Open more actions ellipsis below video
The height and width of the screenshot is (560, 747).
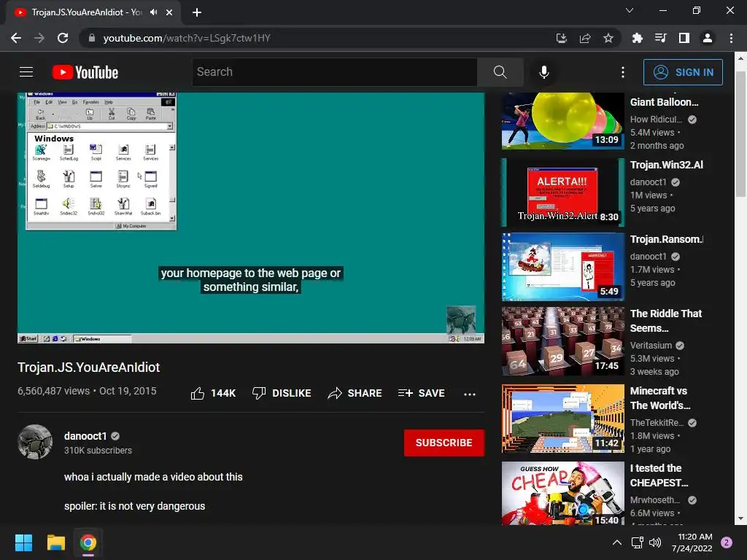point(470,394)
